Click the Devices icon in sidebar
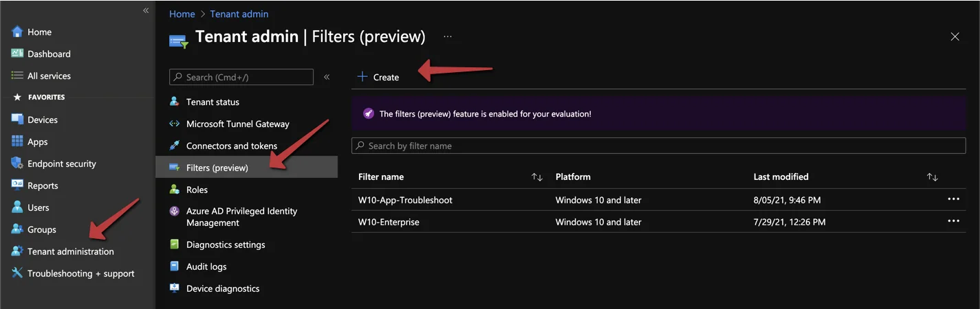 tap(17, 119)
